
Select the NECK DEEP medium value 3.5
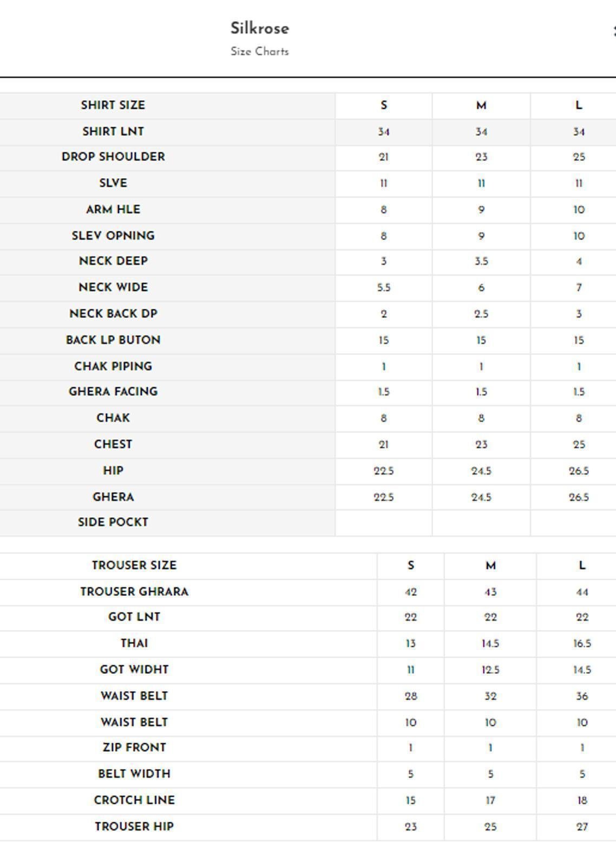coord(481,262)
